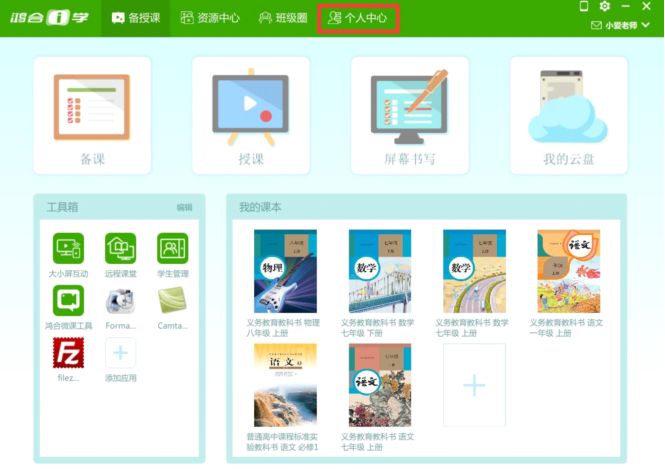Open the mail envelope icon
The image size is (665, 469).
click(x=596, y=25)
